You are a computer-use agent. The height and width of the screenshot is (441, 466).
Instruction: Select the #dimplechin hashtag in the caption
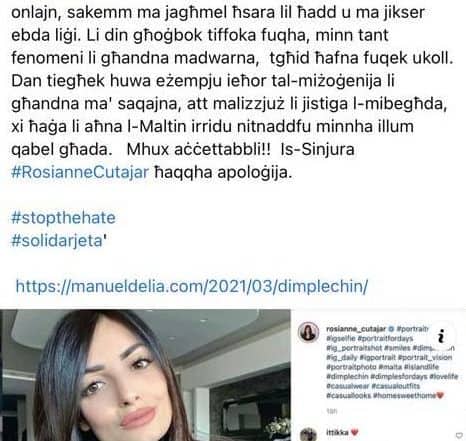point(347,376)
